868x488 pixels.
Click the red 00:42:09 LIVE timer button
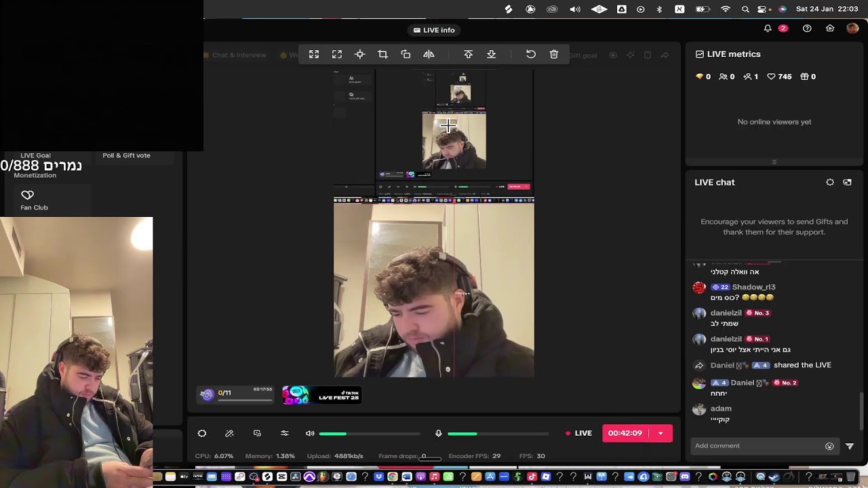(625, 433)
